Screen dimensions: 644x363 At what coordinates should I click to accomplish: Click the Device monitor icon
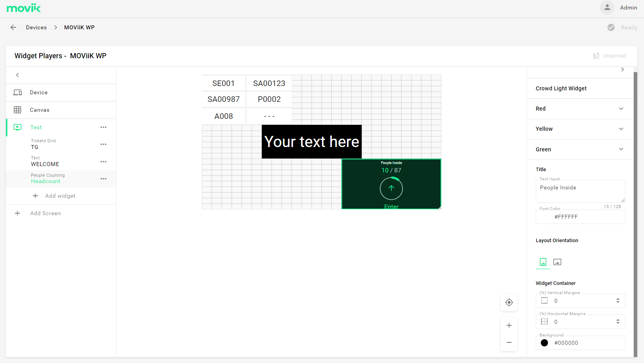pos(17,92)
